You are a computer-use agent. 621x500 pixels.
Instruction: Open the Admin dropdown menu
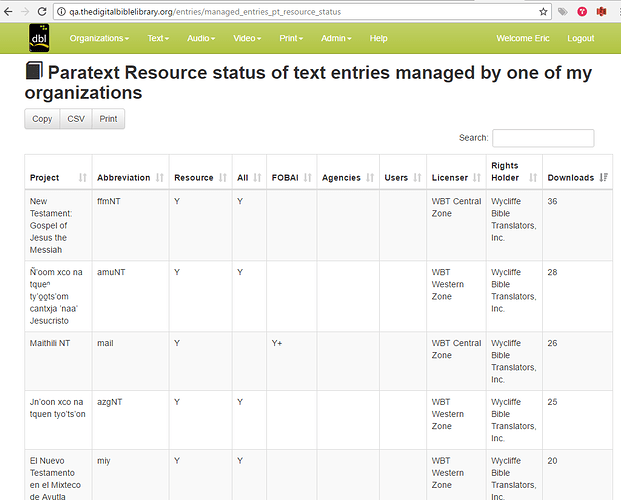(x=336, y=38)
